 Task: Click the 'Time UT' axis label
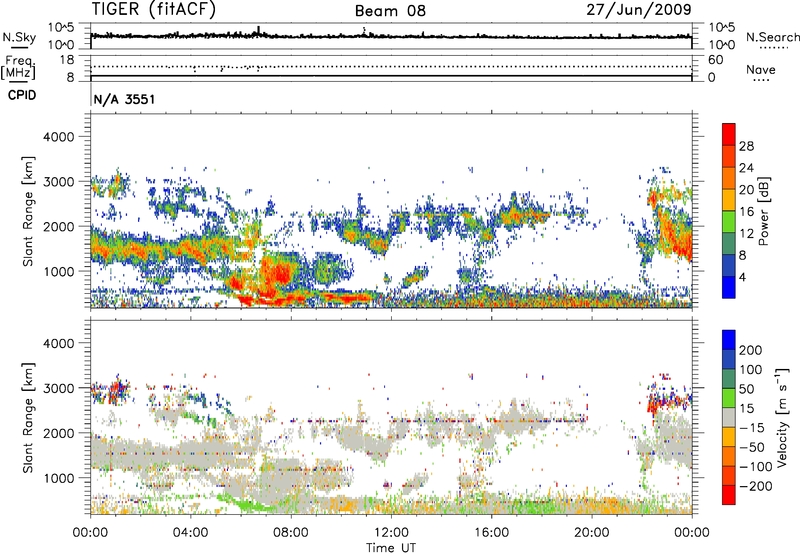(x=391, y=548)
